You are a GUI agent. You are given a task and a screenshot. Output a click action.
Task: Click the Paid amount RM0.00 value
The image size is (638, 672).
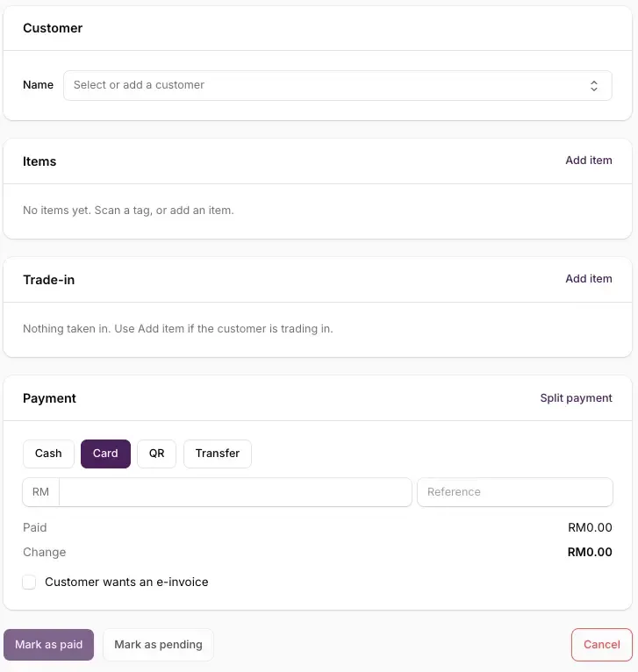click(590, 527)
